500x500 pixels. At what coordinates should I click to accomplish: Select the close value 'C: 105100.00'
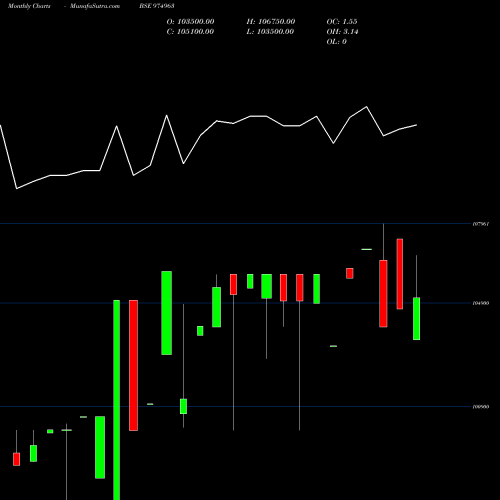point(190,32)
